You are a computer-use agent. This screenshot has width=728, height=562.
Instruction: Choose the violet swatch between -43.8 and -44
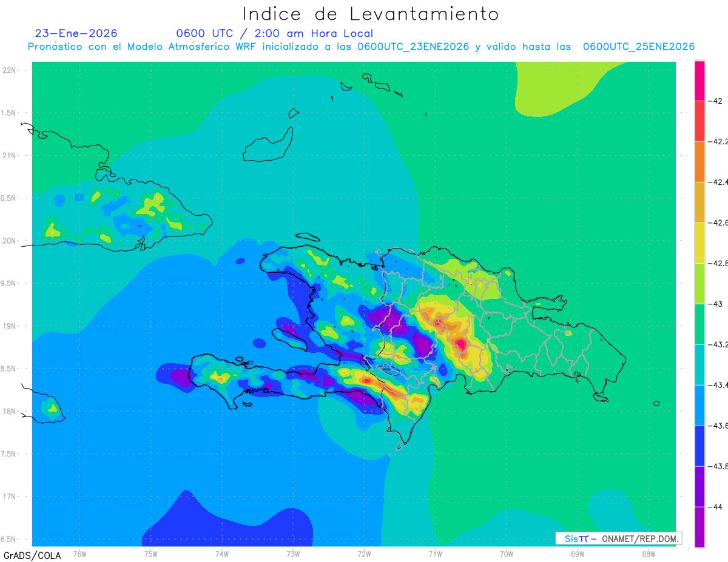pos(699,487)
